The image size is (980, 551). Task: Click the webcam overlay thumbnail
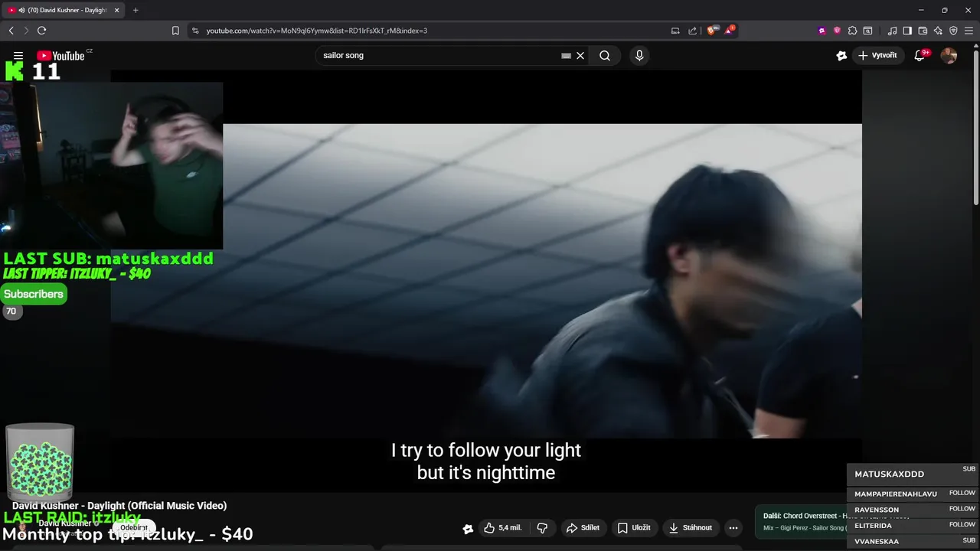tap(112, 165)
